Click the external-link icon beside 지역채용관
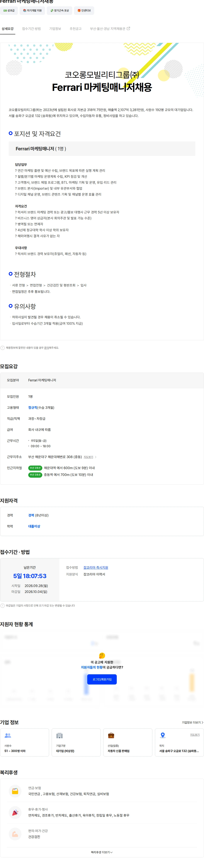204x868 pixels. coord(128,29)
